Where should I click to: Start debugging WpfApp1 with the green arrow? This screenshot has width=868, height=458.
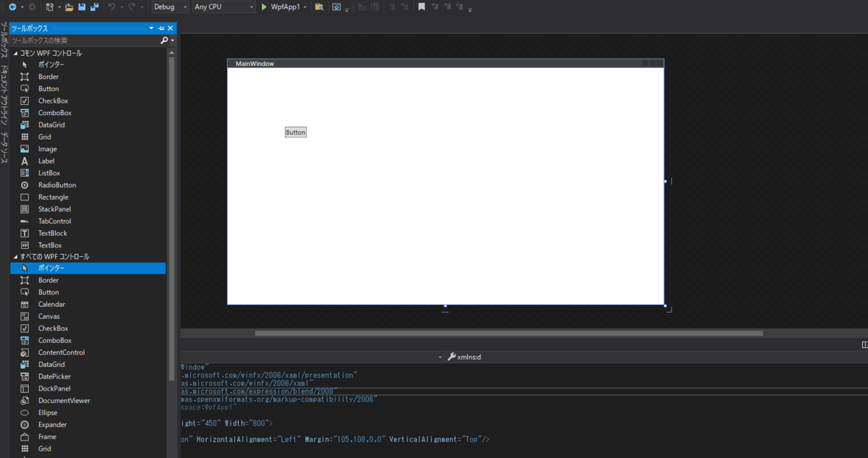(264, 7)
